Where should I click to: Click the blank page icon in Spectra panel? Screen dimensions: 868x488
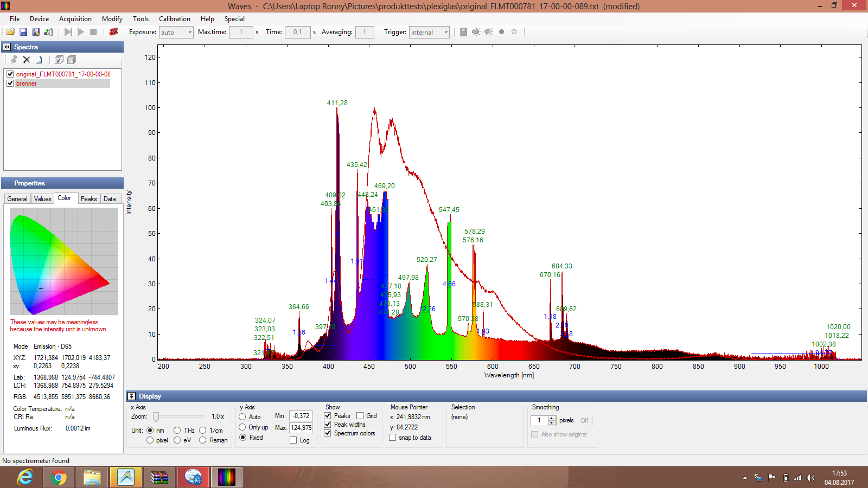(39, 60)
